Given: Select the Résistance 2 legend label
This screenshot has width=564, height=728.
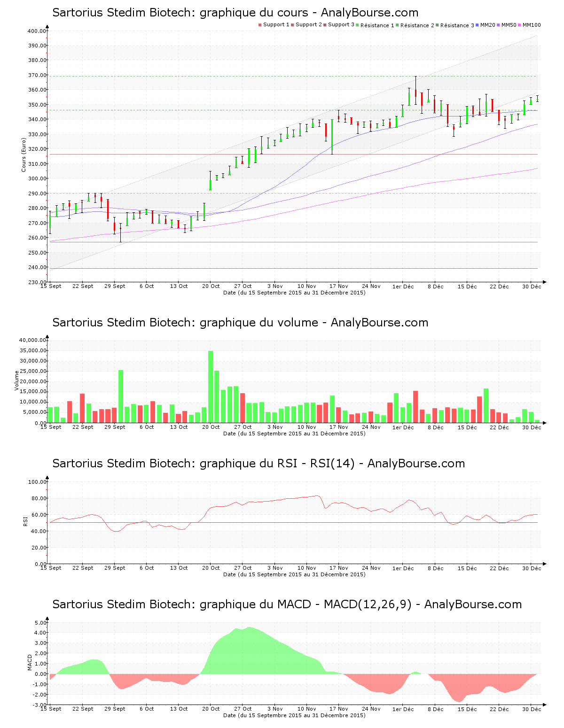Looking at the screenshot, I should (417, 25).
